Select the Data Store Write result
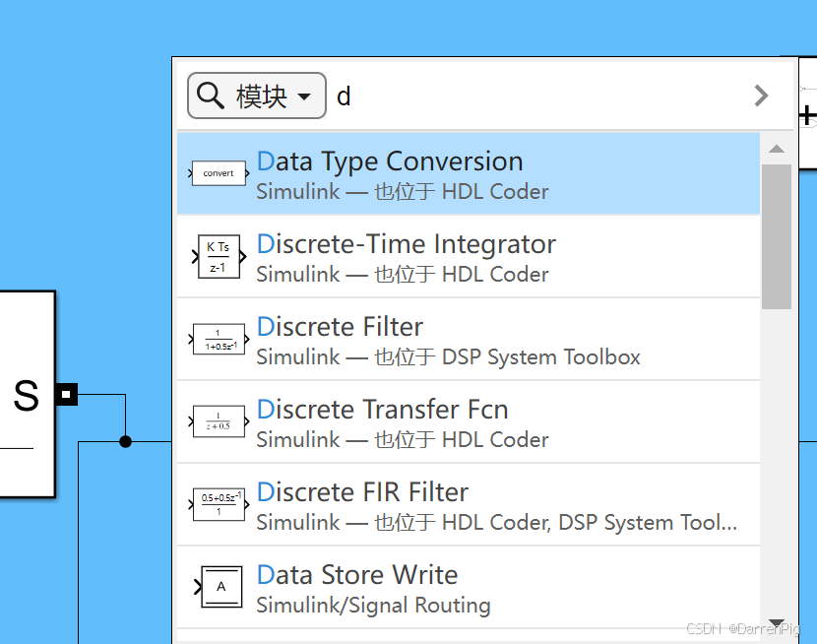Viewport: 817px width, 644px height. (x=469, y=587)
